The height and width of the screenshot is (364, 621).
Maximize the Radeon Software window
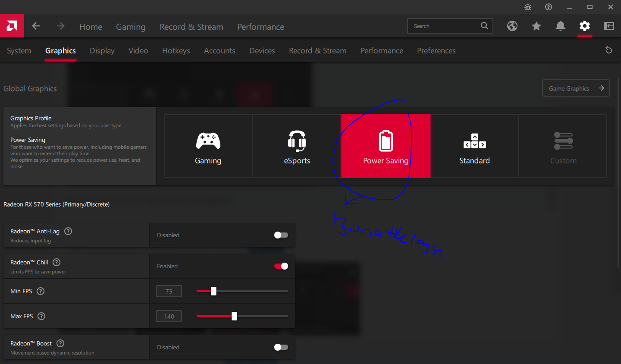coord(590,7)
